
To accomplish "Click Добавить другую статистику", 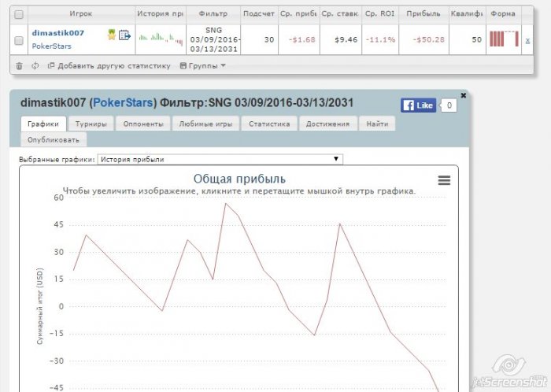I will click(x=109, y=65).
